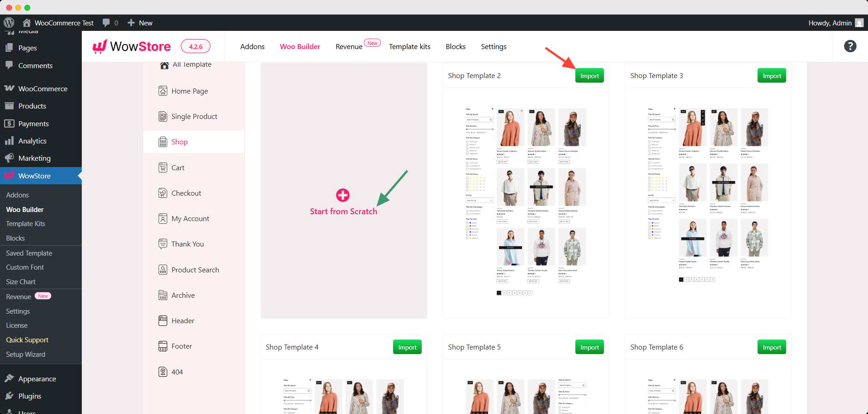Open the Addons sidebar submenu item
This screenshot has height=414, width=868.
point(17,195)
